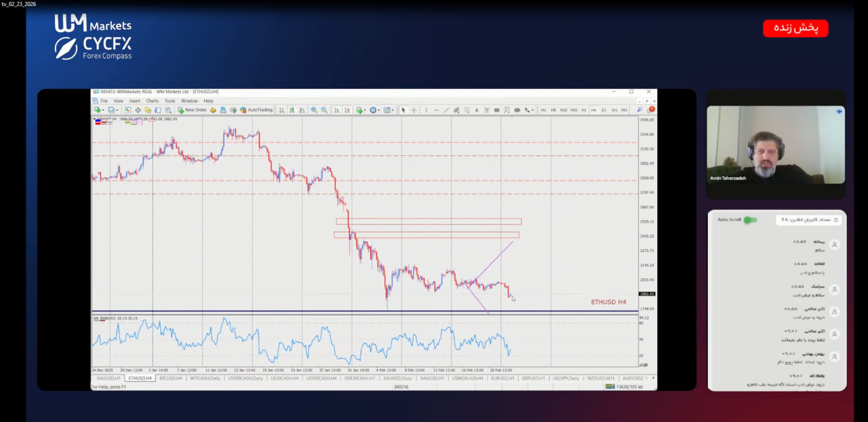Open the indicators list dropdown

(x=361, y=110)
